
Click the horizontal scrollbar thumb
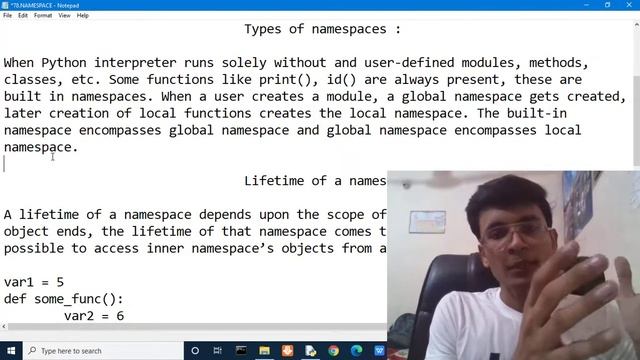(197, 327)
